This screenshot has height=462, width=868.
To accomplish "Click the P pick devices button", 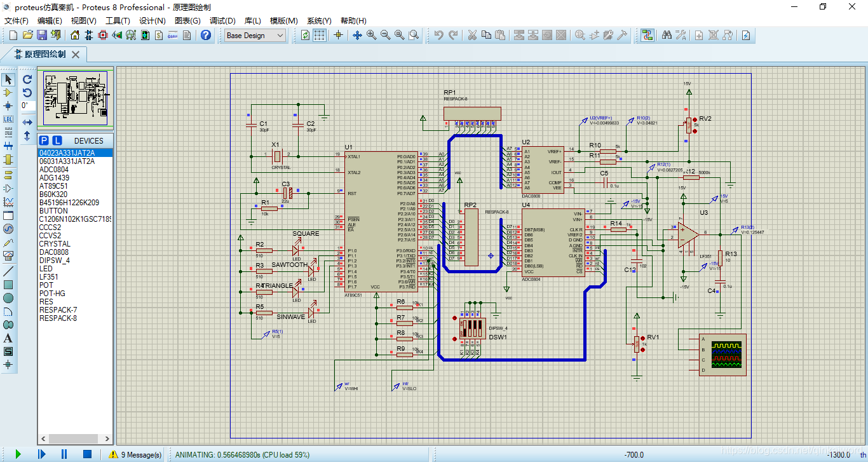I will click(x=44, y=140).
